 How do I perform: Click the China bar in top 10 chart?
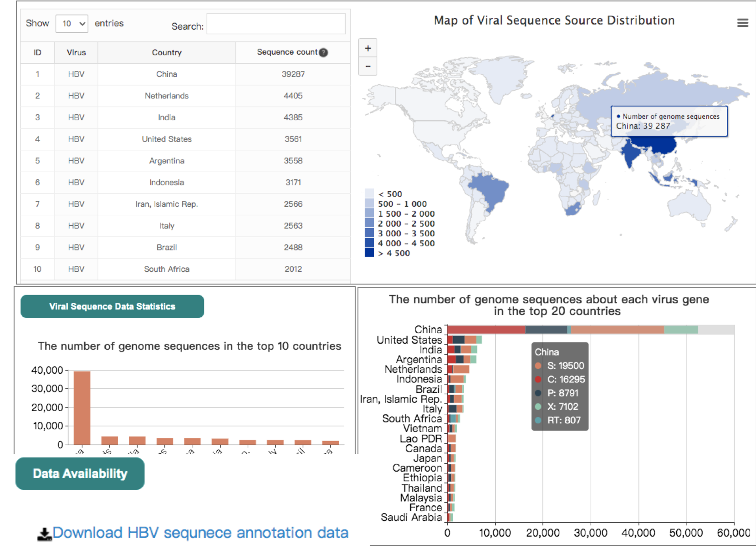click(82, 407)
